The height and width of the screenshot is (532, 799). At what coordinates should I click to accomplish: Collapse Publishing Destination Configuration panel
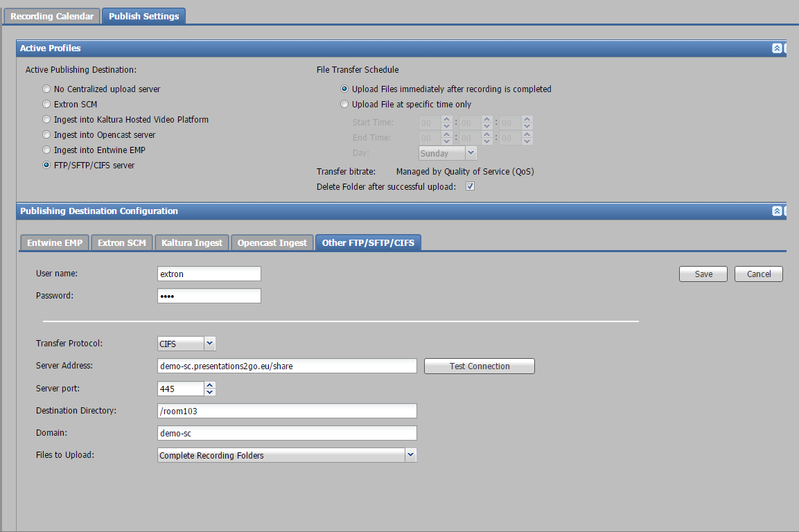pyautogui.click(x=777, y=211)
